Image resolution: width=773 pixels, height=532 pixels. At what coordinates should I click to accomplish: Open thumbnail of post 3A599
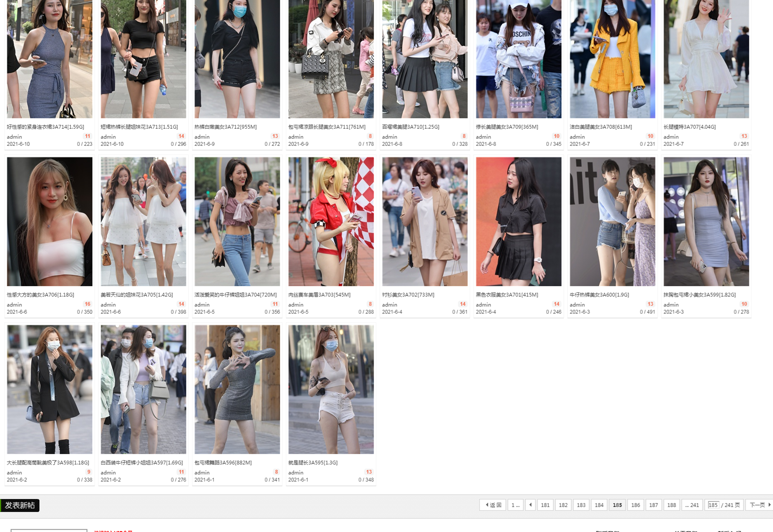[706, 222]
